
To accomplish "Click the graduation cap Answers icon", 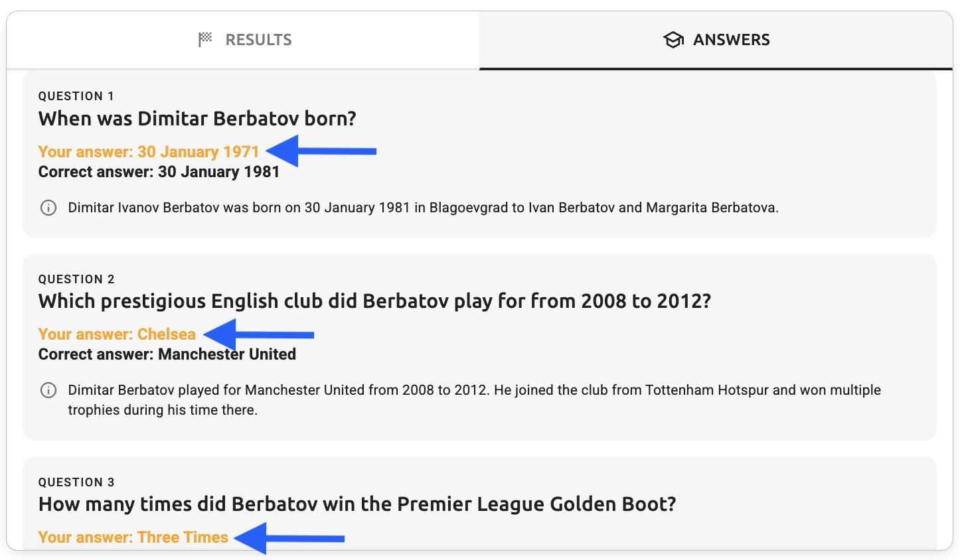I will 673,40.
